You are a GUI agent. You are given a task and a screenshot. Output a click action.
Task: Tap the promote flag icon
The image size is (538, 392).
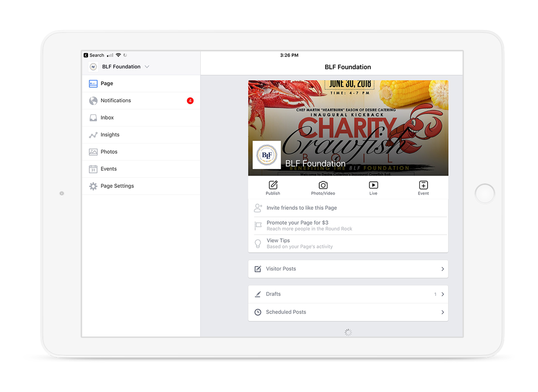[258, 226]
